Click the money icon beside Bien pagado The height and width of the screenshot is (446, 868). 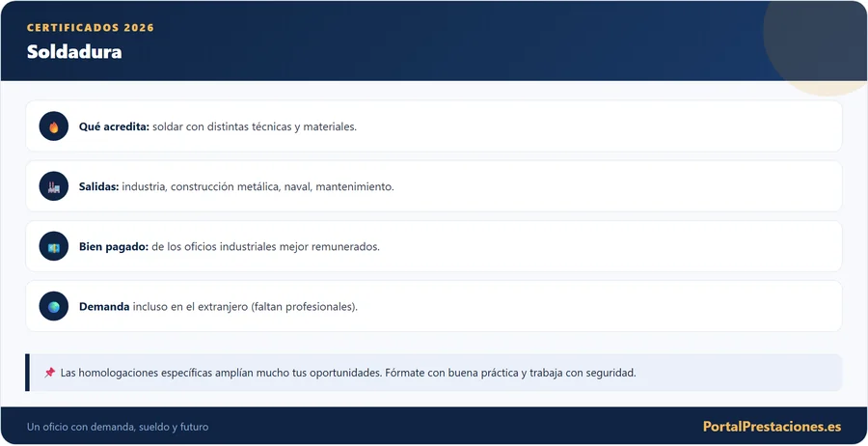54,247
